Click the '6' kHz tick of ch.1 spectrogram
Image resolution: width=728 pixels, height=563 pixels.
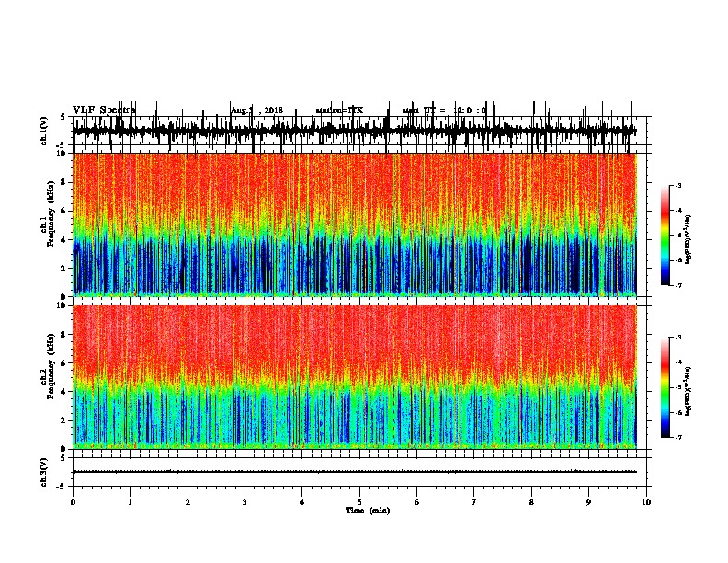click(63, 211)
